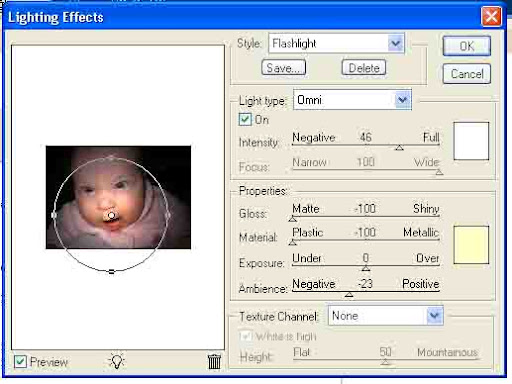Select the left handle of the light circle
The image size is (512, 384).
[54, 215]
